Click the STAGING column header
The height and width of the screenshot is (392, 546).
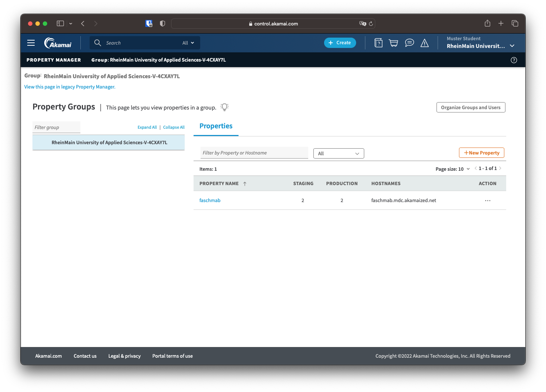(303, 183)
